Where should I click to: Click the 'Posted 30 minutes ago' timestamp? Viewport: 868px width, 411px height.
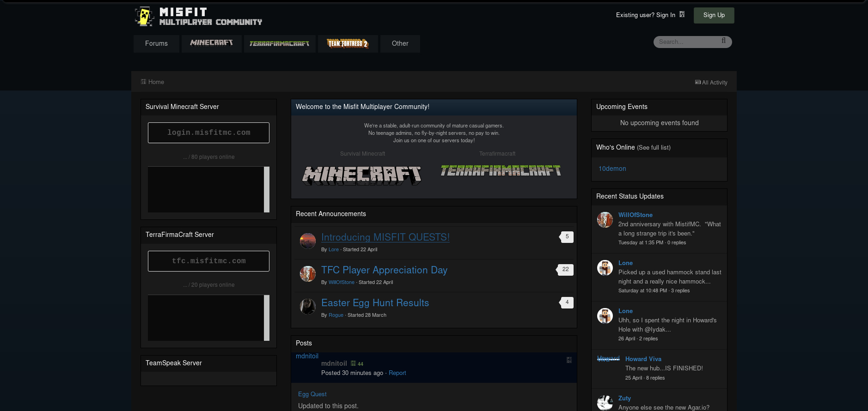click(352, 373)
